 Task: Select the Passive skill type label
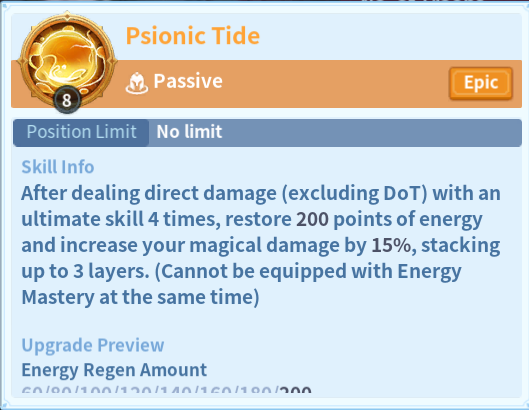[x=188, y=81]
